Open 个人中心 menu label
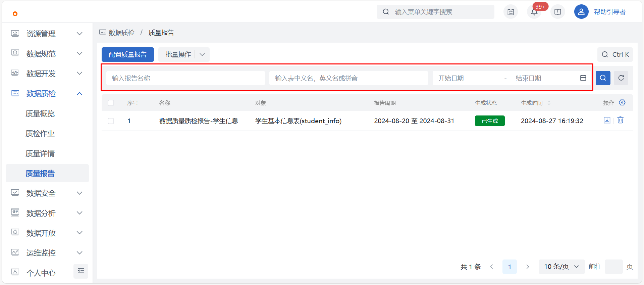 click(x=41, y=273)
